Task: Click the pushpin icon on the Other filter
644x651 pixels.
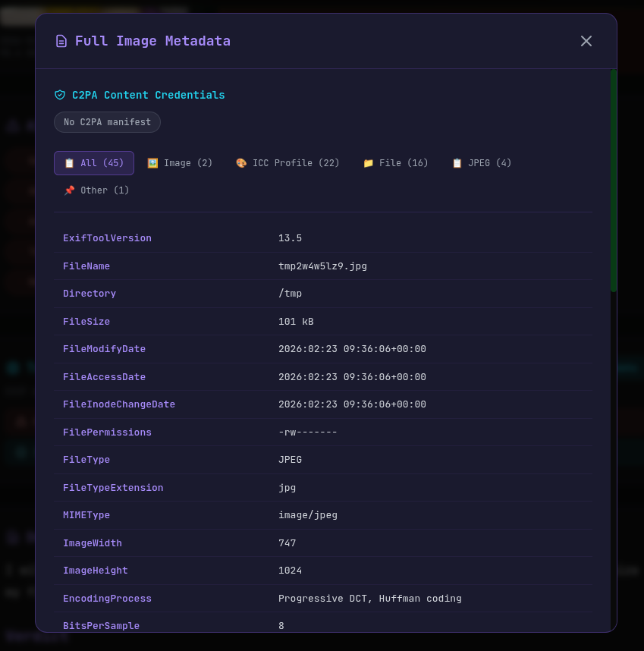Action: pos(69,190)
